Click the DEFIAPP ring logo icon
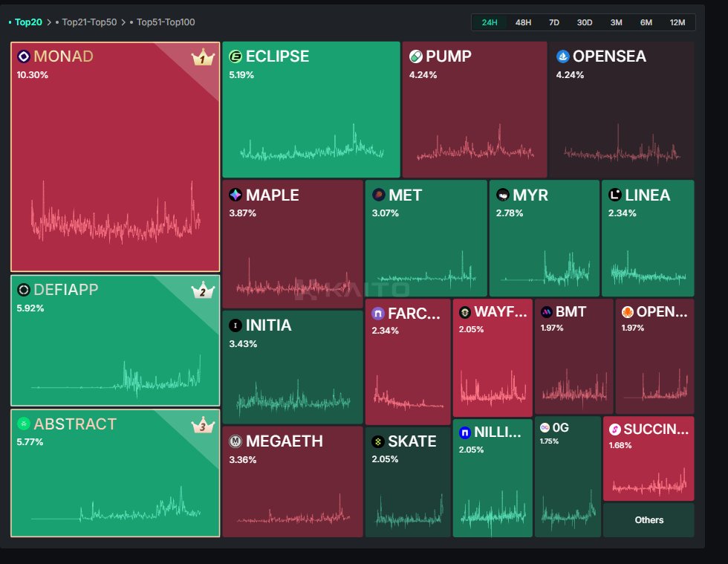Viewport: 728px width, 564px height. point(23,290)
